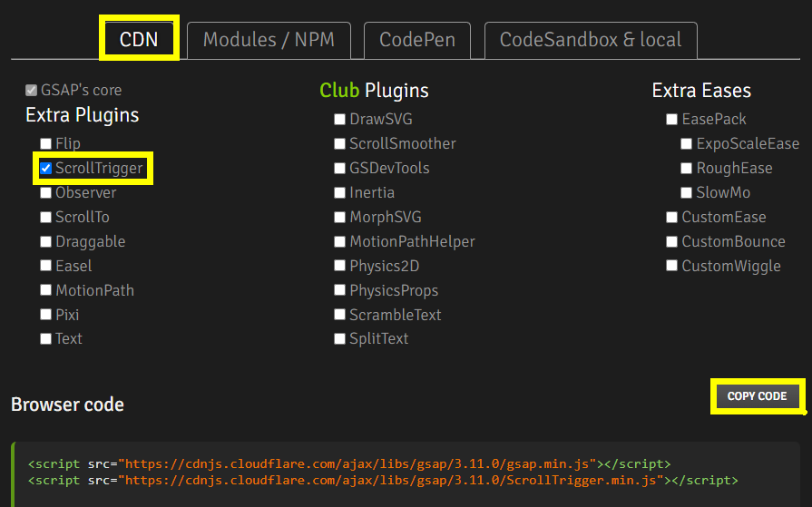The width and height of the screenshot is (812, 507).
Task: Uncheck the ScrollTrigger plugin checkbox
Action: tap(45, 168)
